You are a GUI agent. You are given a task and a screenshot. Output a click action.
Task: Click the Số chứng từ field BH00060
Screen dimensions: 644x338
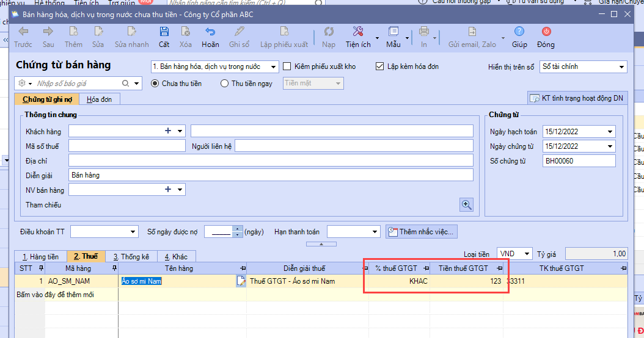point(579,161)
